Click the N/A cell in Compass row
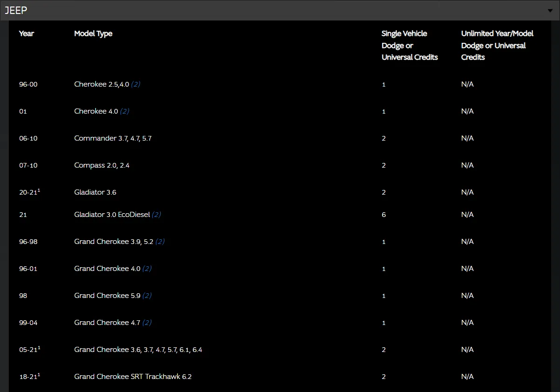Viewport: 560px width, 392px height. point(467,165)
